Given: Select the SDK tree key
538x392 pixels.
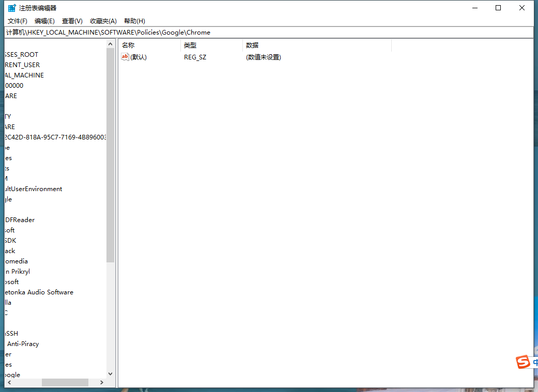Looking at the screenshot, I should click(x=11, y=240).
